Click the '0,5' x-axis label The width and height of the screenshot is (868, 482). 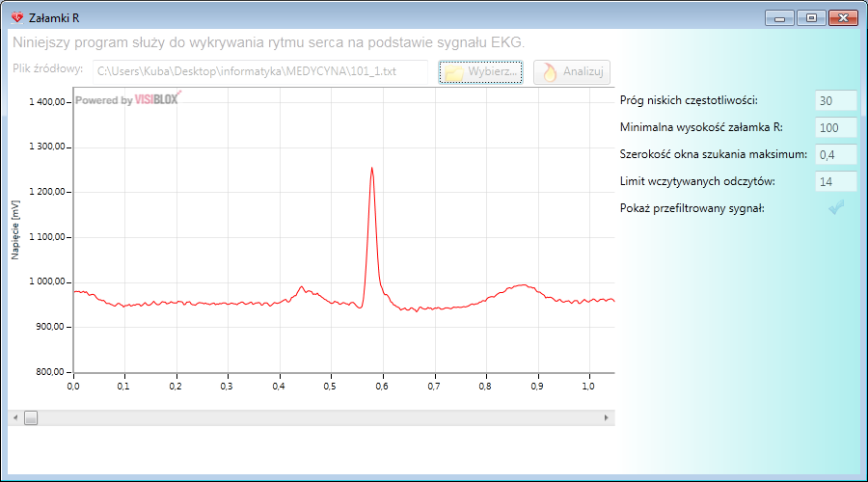tap(330, 387)
